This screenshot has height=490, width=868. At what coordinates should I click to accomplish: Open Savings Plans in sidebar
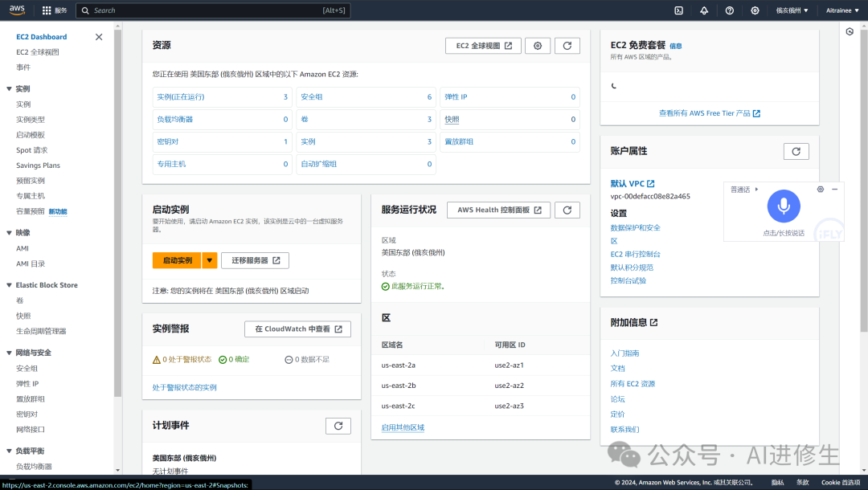[x=39, y=165]
